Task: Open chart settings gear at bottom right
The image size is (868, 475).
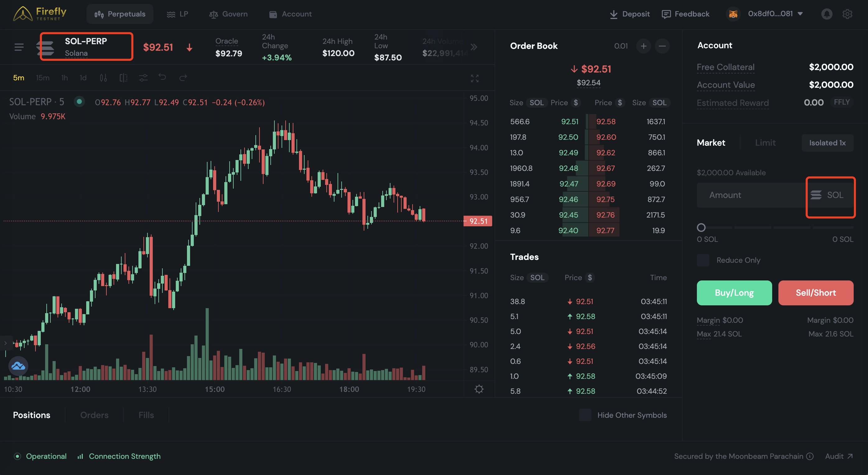Action: point(479,389)
